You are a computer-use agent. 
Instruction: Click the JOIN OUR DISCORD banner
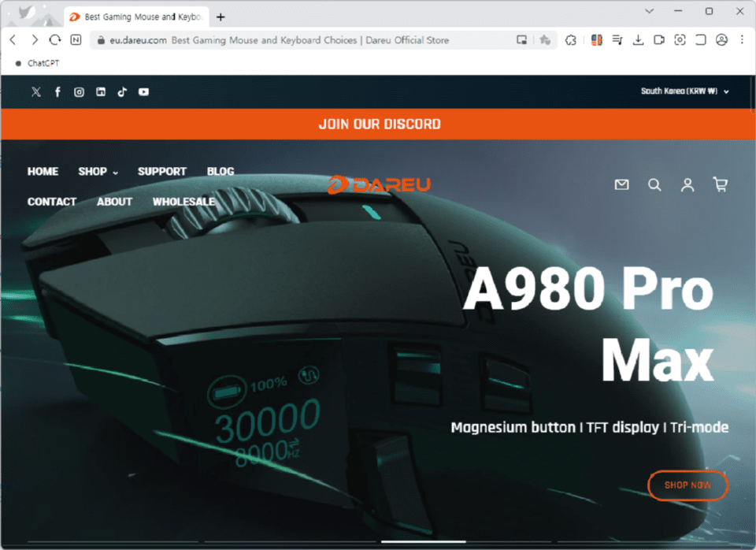click(x=379, y=124)
